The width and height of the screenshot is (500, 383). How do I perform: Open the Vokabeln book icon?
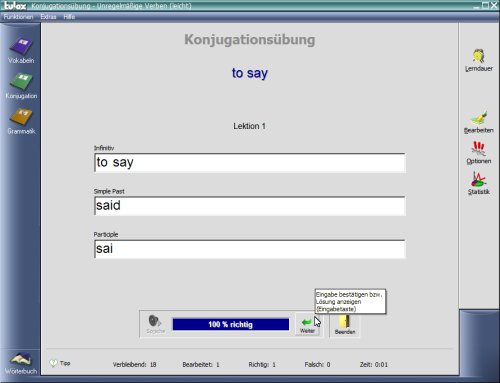[21, 51]
